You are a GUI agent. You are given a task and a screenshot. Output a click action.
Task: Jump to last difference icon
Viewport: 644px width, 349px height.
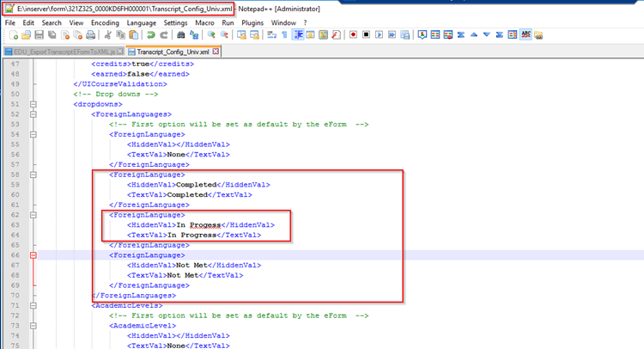click(500, 35)
